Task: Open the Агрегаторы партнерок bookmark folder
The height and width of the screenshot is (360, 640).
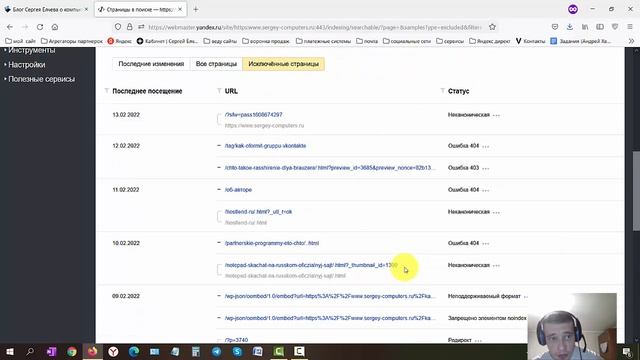Action: 72,41
